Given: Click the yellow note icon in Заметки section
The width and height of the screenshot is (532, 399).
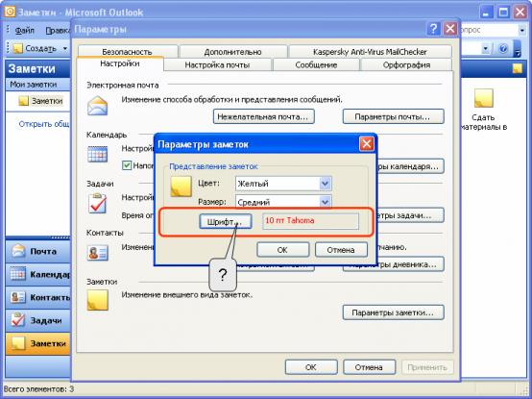Looking at the screenshot, I should tap(98, 300).
